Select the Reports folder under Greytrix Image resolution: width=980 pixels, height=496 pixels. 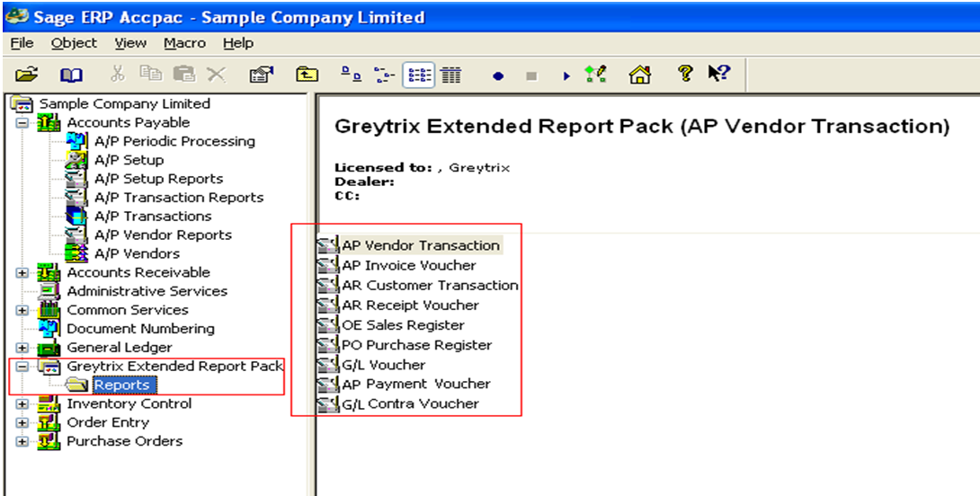pyautogui.click(x=124, y=385)
